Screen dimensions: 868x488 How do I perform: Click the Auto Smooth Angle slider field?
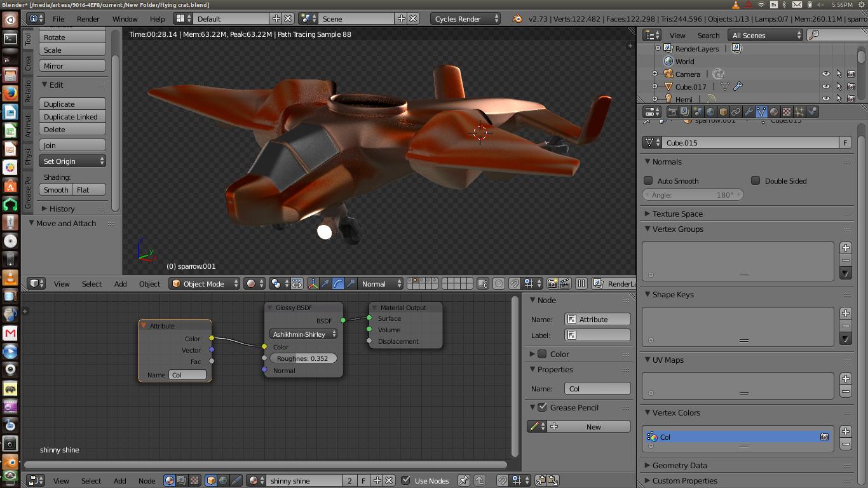[x=693, y=195]
